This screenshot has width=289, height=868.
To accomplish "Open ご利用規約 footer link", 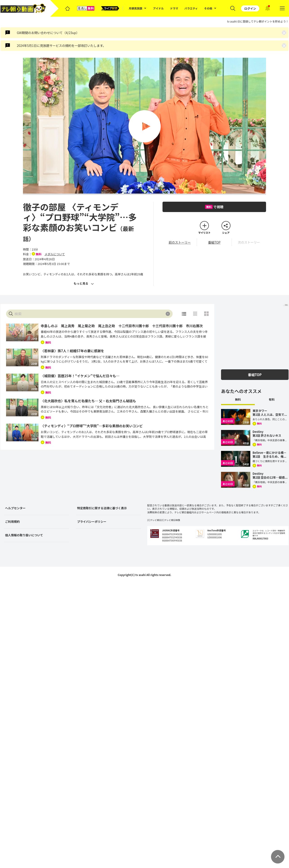I will point(12,522).
